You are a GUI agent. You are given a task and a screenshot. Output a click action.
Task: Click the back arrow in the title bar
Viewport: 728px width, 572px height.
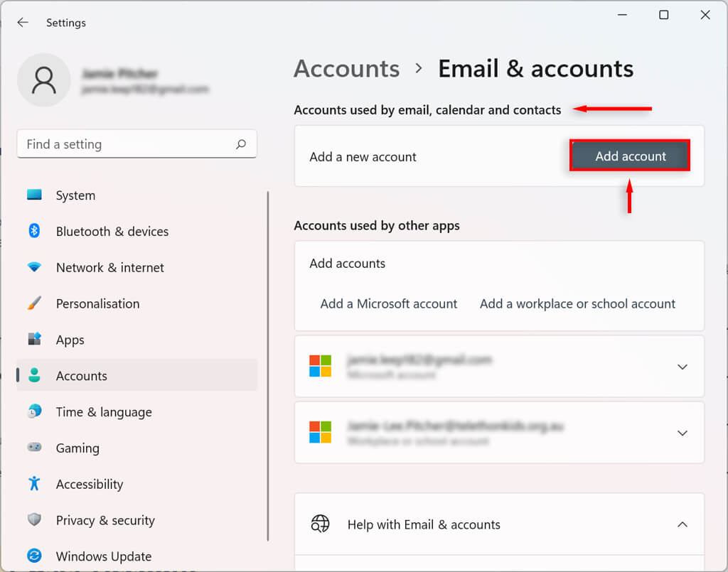pos(23,23)
